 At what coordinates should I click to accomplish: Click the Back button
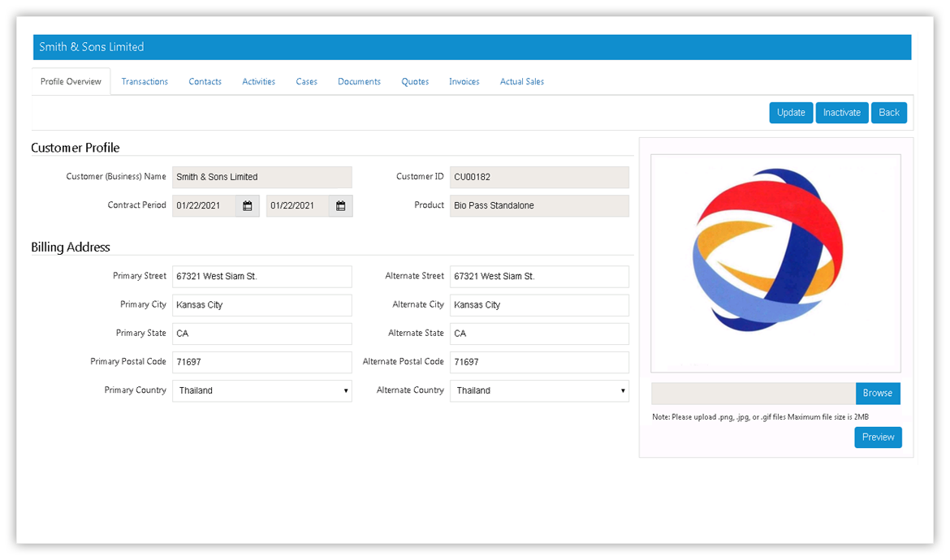tap(888, 113)
